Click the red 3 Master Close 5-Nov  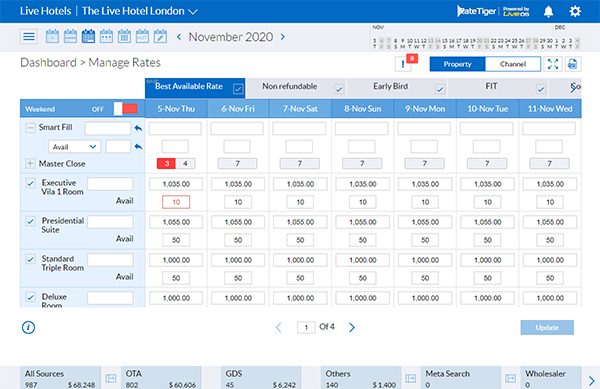[166, 164]
